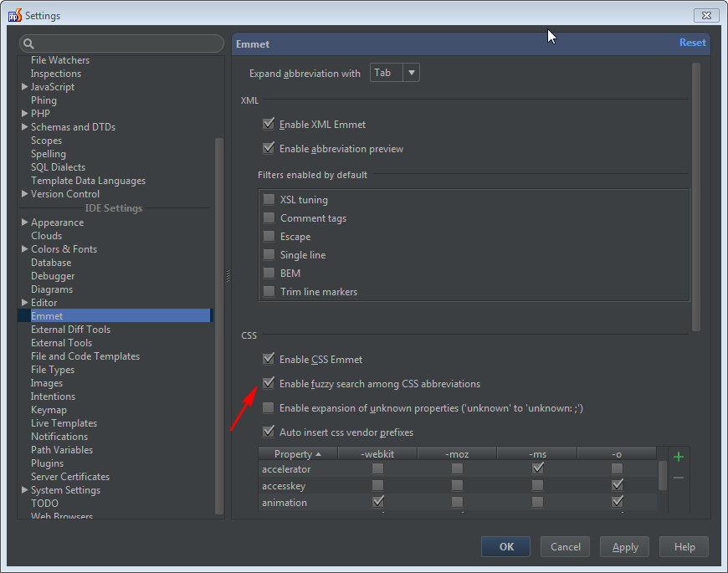
Task: Disable fuzzy search among CSS abbreviations
Action: click(x=269, y=384)
